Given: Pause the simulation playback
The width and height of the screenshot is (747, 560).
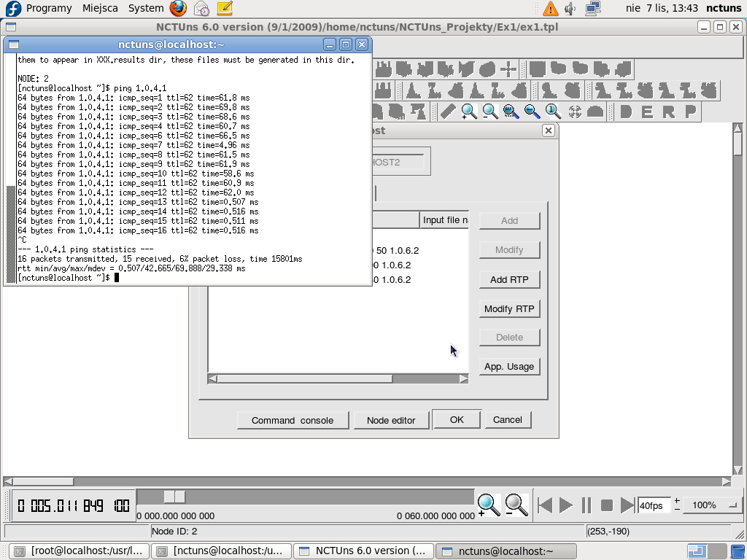Looking at the screenshot, I should click(x=587, y=505).
